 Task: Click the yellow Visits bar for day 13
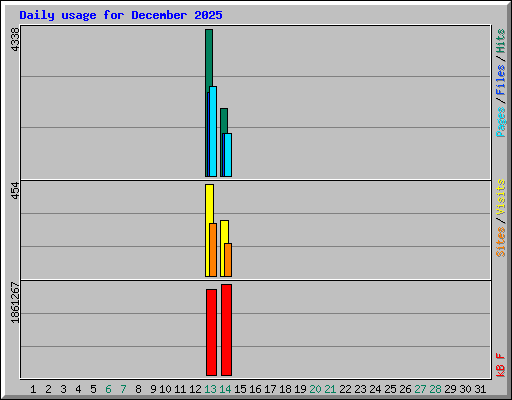click(209, 204)
